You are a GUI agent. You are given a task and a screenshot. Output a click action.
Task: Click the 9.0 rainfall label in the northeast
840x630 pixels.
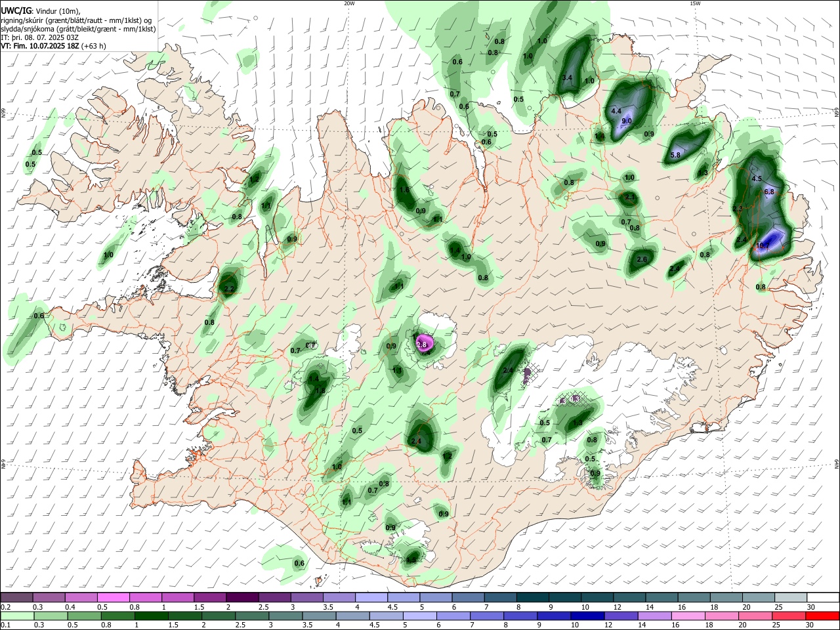(627, 121)
